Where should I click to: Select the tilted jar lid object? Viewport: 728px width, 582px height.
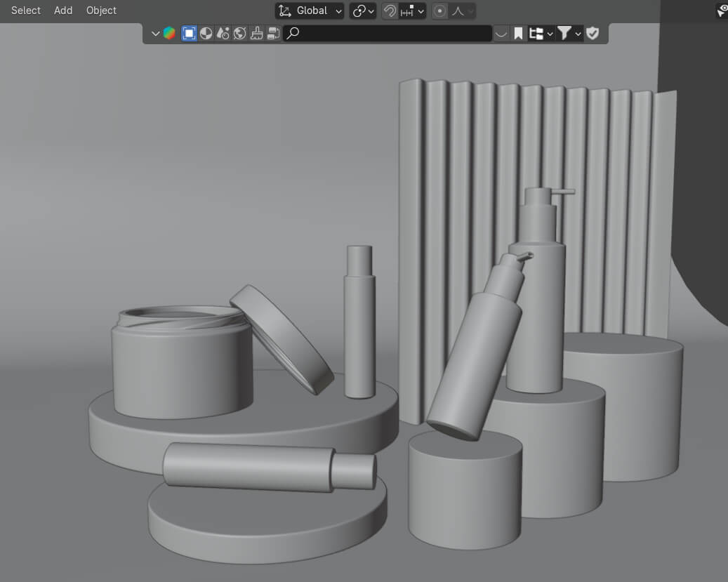point(282,340)
